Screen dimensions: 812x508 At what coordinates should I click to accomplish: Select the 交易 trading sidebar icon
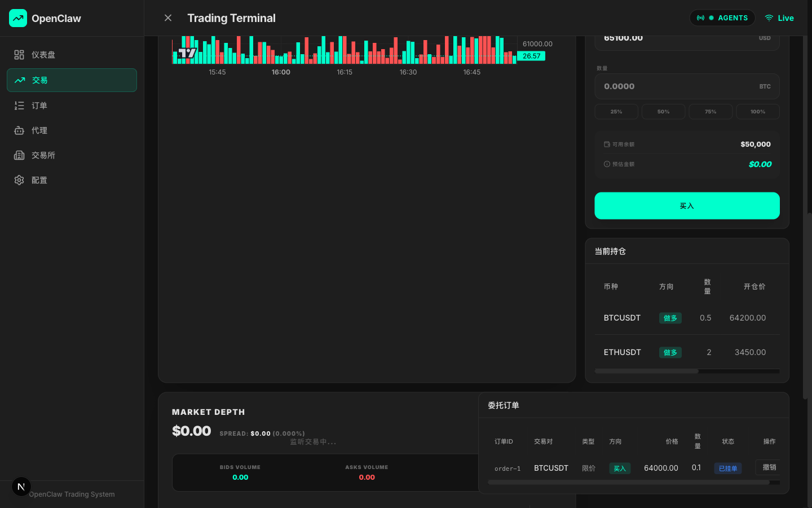[x=20, y=80]
